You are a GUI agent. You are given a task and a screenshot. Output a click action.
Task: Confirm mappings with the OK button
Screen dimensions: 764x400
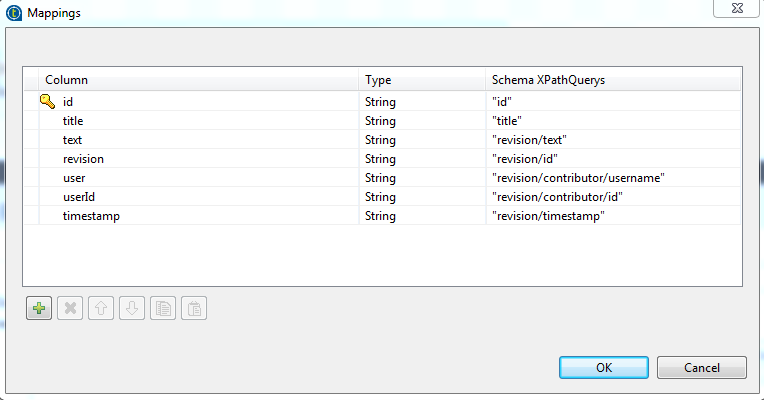click(604, 367)
